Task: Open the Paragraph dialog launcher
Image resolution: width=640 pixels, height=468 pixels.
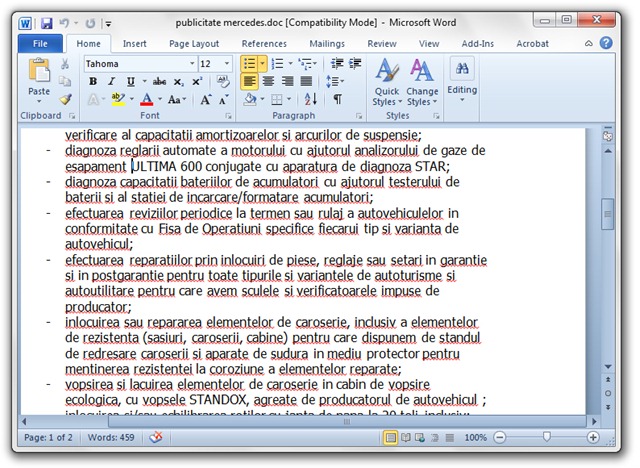Action: [359, 116]
